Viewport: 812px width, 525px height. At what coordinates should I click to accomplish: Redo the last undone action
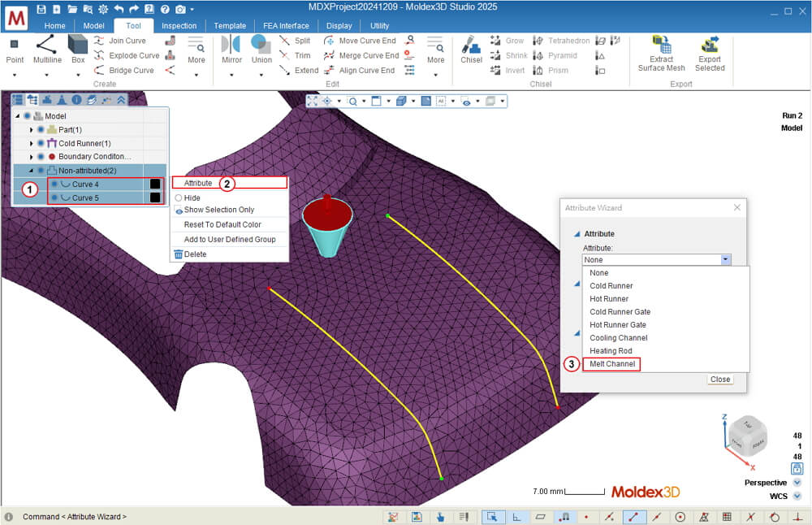coord(134,9)
